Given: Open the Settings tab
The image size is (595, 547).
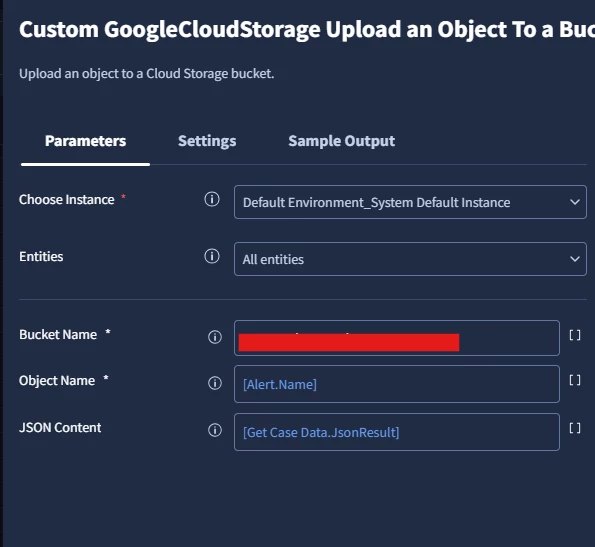Looking at the screenshot, I should [207, 141].
